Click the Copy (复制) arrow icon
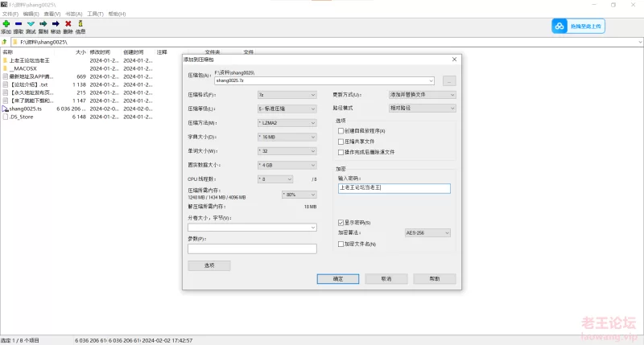The height and width of the screenshot is (345, 644). coord(43,24)
